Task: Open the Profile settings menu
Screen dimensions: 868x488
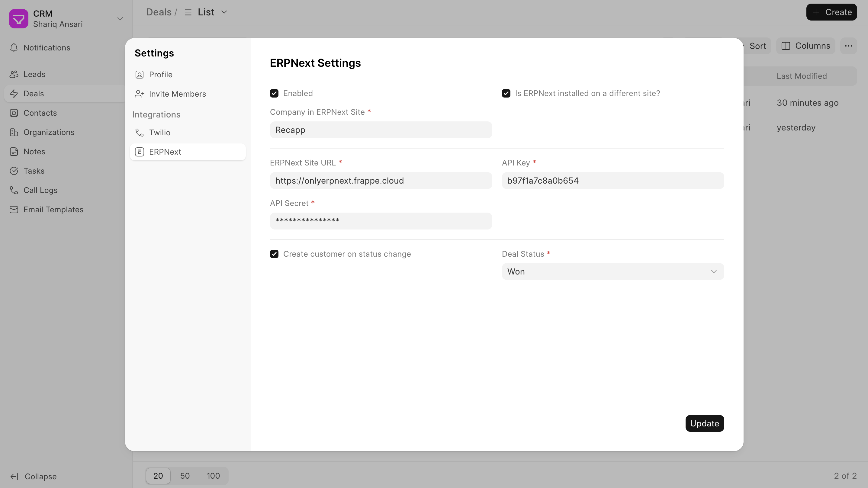Action: point(161,75)
